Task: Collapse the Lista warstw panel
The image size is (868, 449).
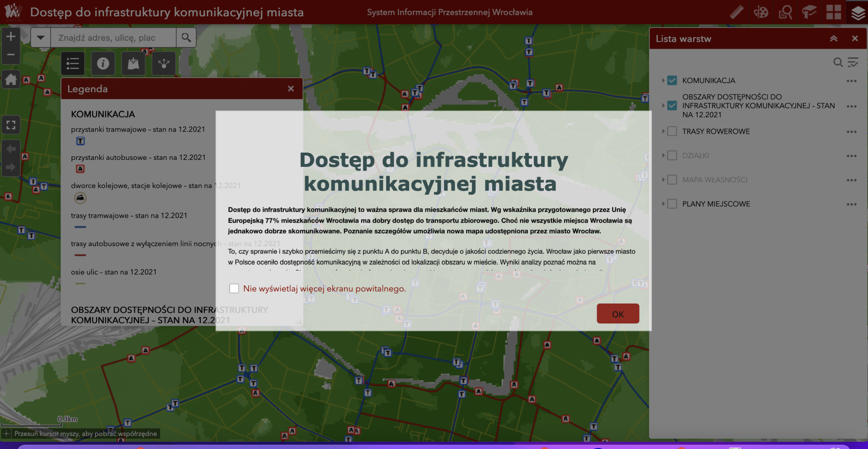Action: coord(834,39)
